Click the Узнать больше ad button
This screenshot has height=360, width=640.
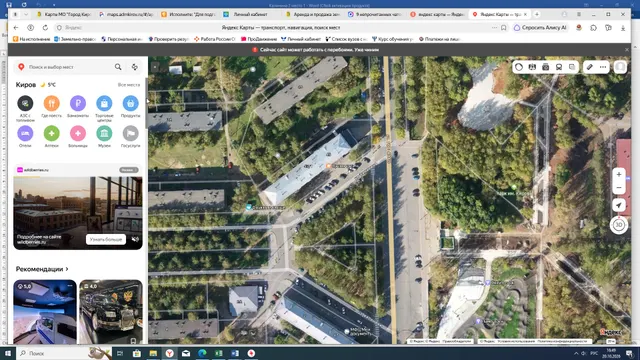106,239
